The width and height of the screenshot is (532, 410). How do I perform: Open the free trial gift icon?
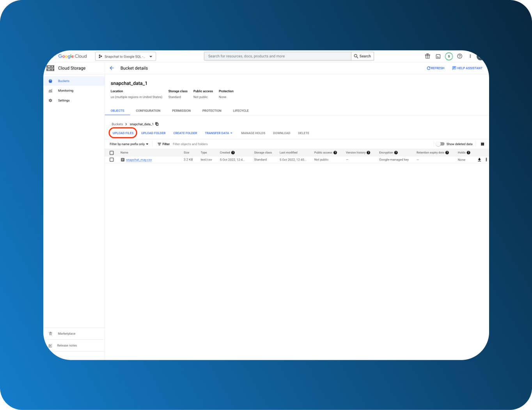(427, 56)
